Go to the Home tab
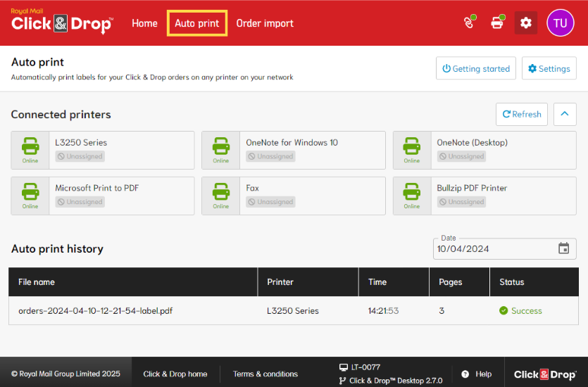Image resolution: width=588 pixels, height=387 pixels. [x=144, y=23]
